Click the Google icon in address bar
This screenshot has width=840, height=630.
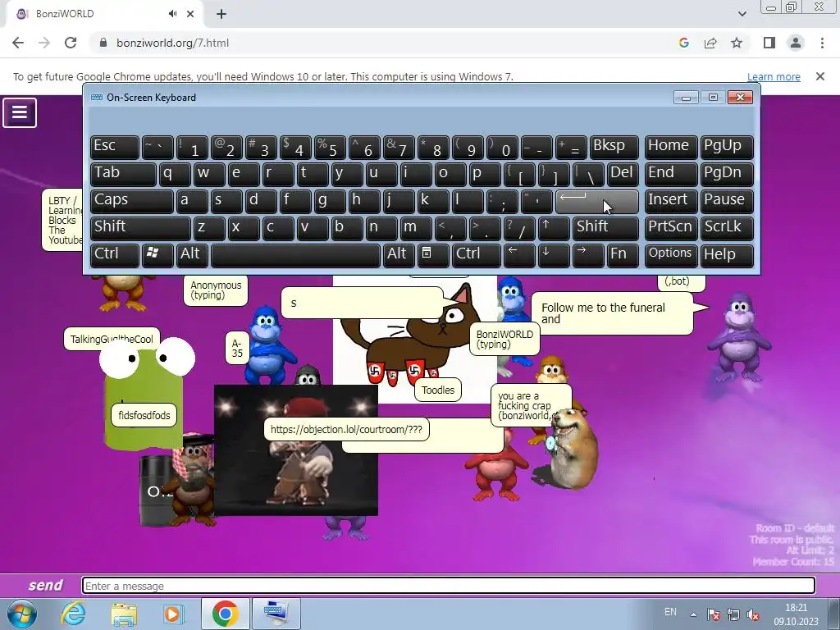pyautogui.click(x=683, y=43)
